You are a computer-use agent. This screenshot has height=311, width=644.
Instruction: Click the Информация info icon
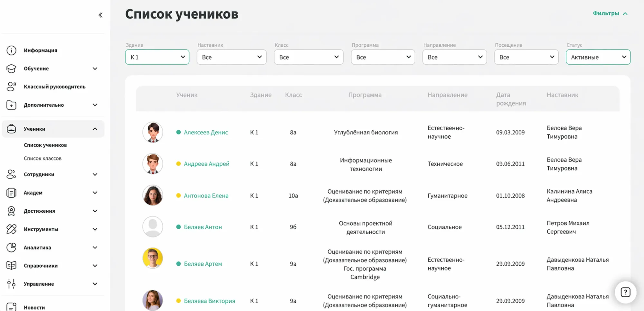point(12,50)
